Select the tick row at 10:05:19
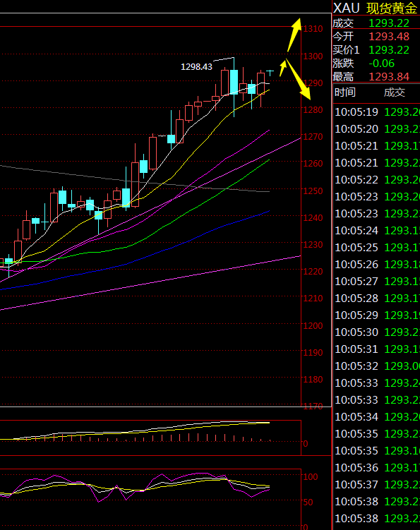420x530 pixels. tap(377, 112)
